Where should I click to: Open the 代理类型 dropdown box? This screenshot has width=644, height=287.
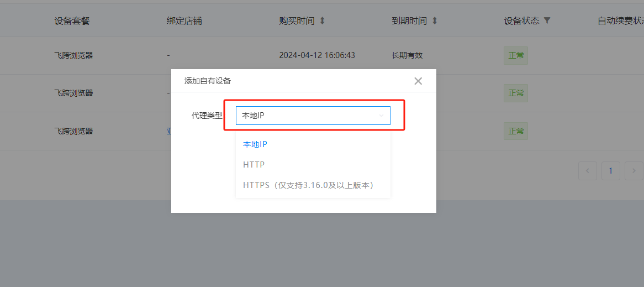(313, 116)
